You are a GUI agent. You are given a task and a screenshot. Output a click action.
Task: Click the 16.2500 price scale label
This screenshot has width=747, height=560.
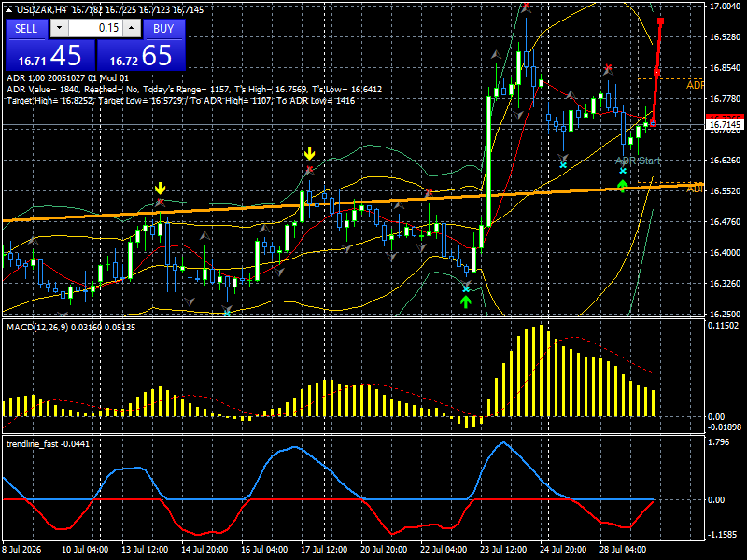pos(726,315)
